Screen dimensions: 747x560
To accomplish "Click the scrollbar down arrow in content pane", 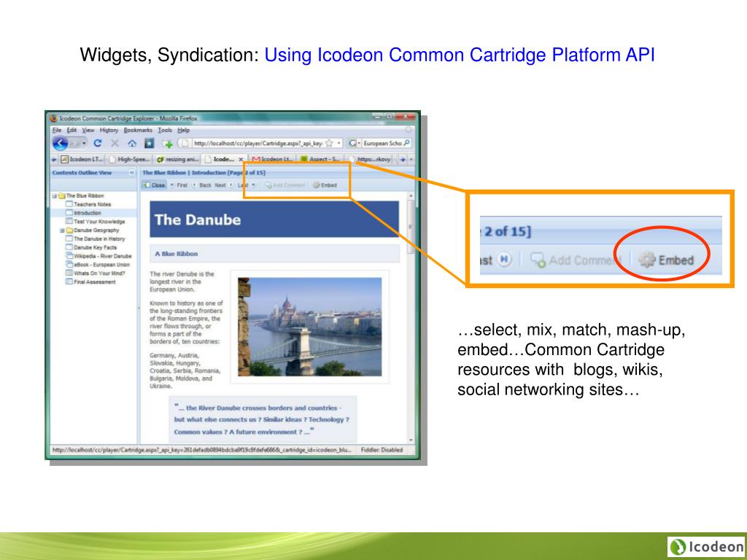I will coord(411,440).
